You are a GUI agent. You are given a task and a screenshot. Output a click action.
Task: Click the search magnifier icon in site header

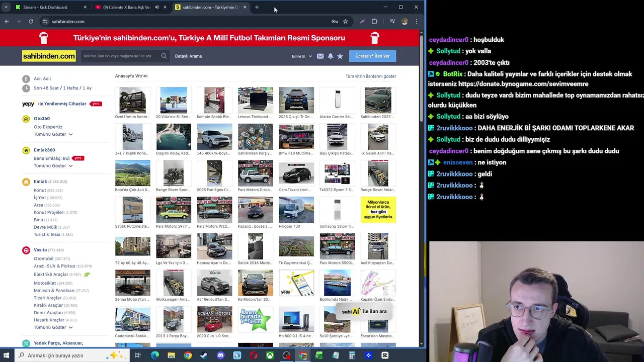point(164,56)
